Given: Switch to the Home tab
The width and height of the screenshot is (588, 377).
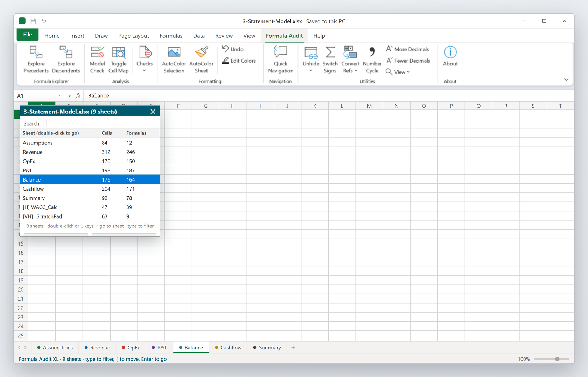Looking at the screenshot, I should point(52,36).
